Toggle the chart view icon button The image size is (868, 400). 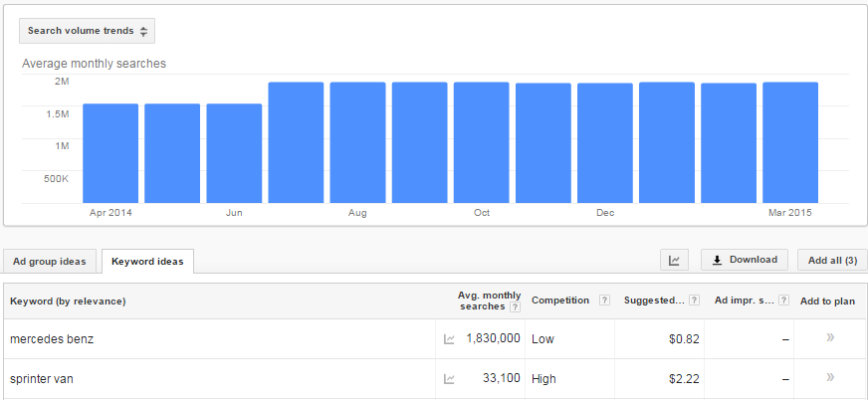674,260
